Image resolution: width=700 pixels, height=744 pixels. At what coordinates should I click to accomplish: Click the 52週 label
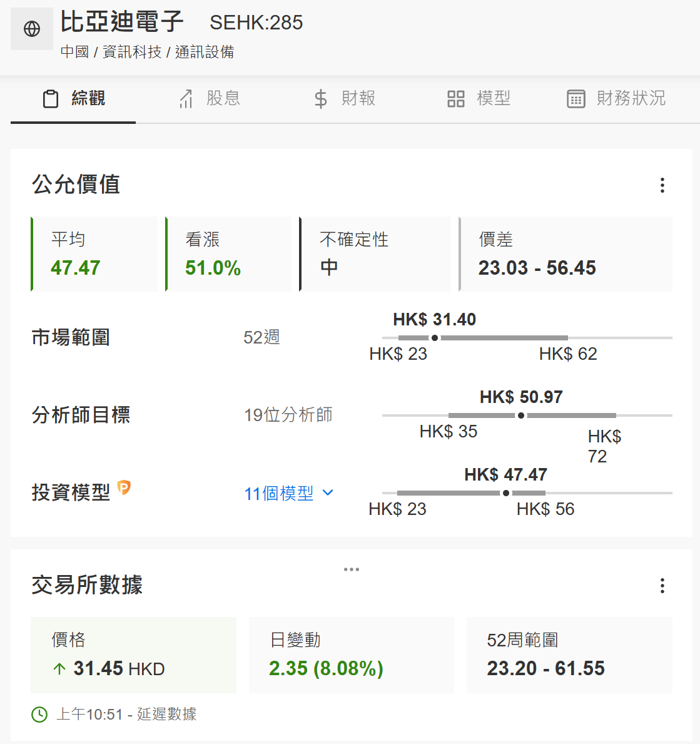[261, 337]
